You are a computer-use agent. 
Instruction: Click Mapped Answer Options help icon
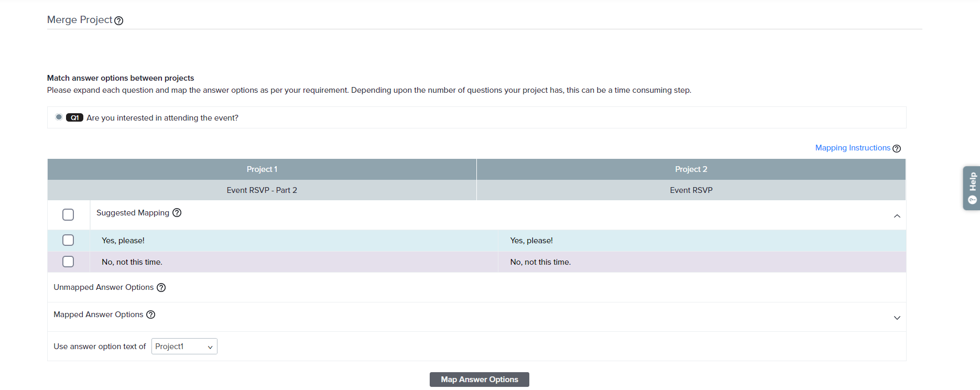click(151, 315)
